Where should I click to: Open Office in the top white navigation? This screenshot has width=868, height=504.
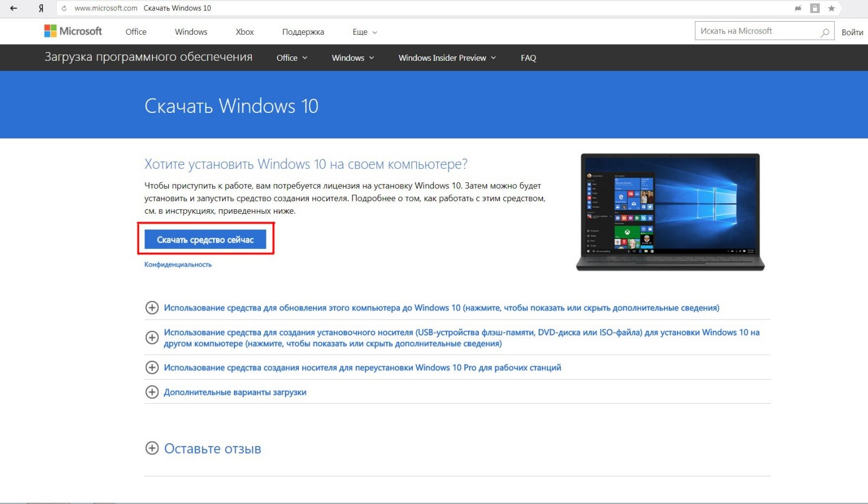[136, 31]
